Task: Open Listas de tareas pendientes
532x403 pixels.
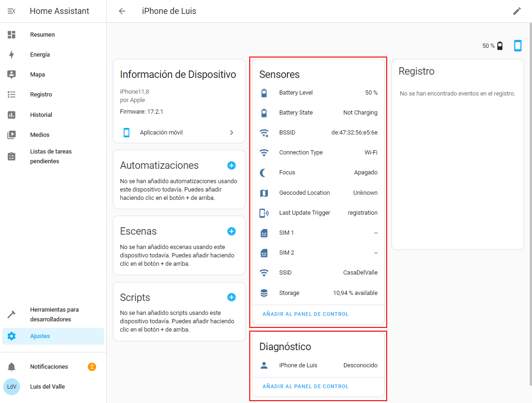Action: (x=53, y=156)
